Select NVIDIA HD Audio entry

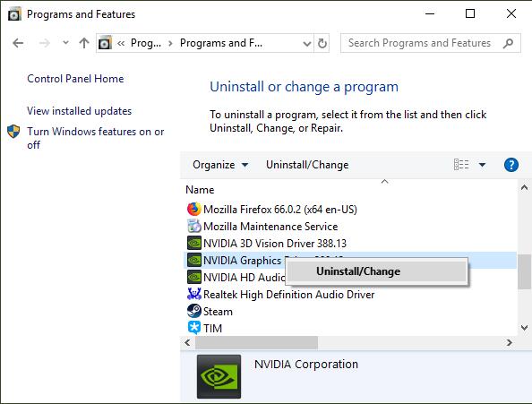tap(245, 277)
